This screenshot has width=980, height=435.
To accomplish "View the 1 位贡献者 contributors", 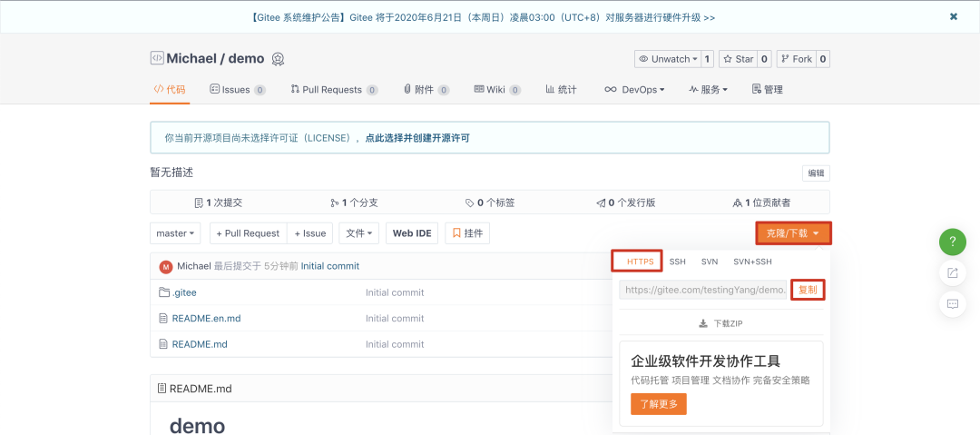I will [761, 203].
